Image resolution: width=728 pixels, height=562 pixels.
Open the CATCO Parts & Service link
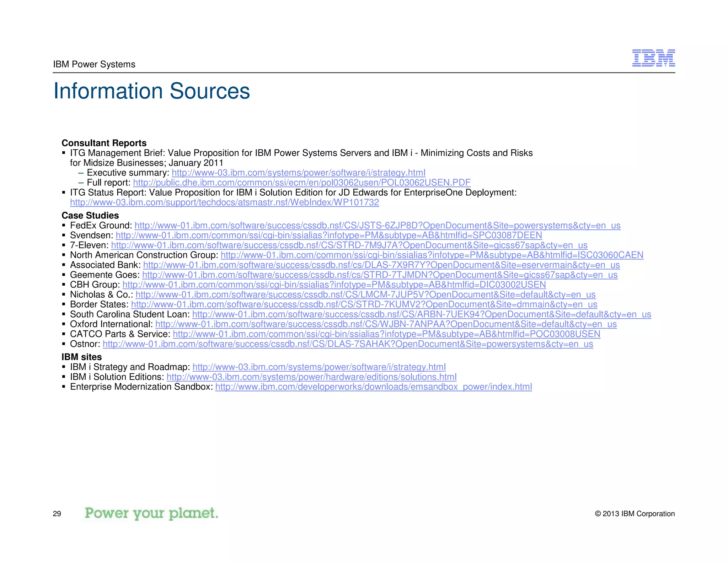click(x=386, y=334)
